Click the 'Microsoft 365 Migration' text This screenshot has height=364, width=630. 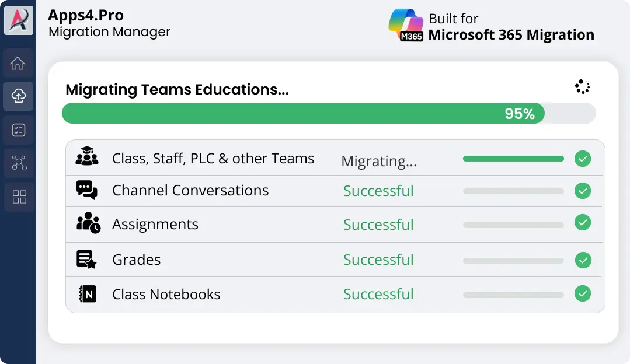click(x=511, y=34)
